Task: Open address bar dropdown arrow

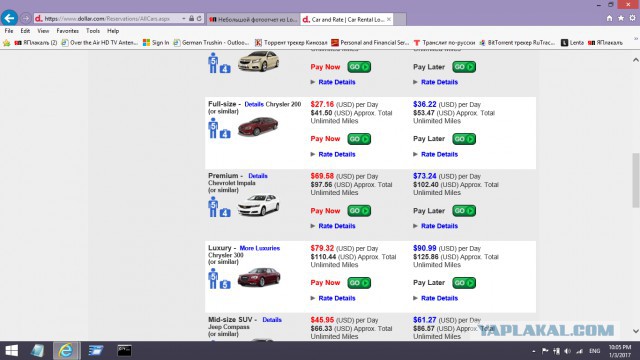Action: 184,18
